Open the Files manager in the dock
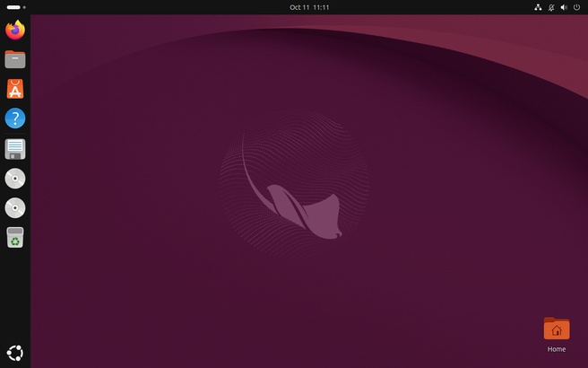 [x=15, y=59]
